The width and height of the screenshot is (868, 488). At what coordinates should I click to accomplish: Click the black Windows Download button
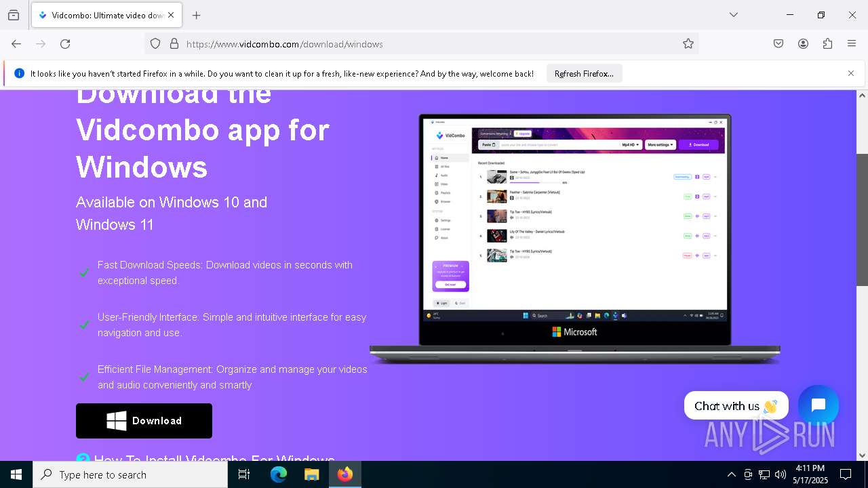pos(144,421)
